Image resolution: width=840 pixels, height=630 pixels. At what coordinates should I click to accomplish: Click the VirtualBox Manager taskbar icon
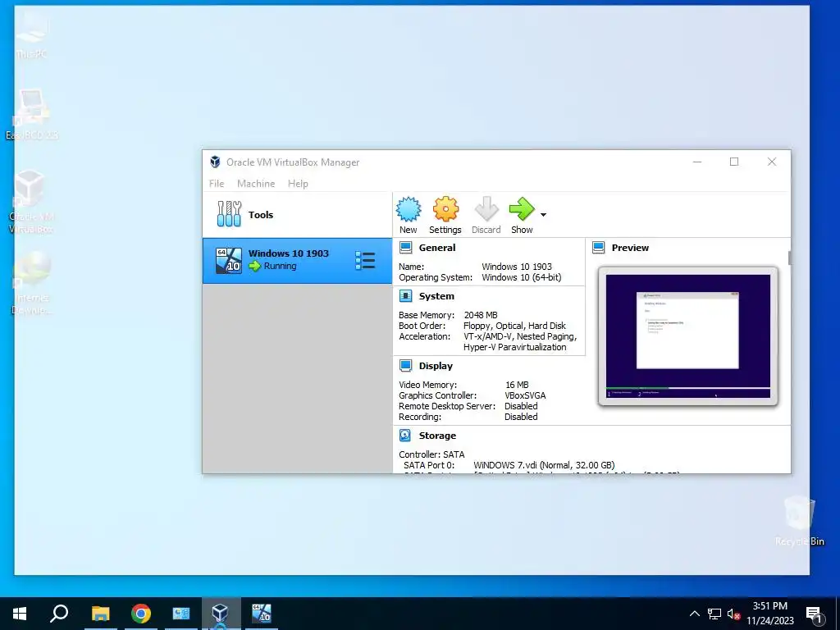pos(220,614)
